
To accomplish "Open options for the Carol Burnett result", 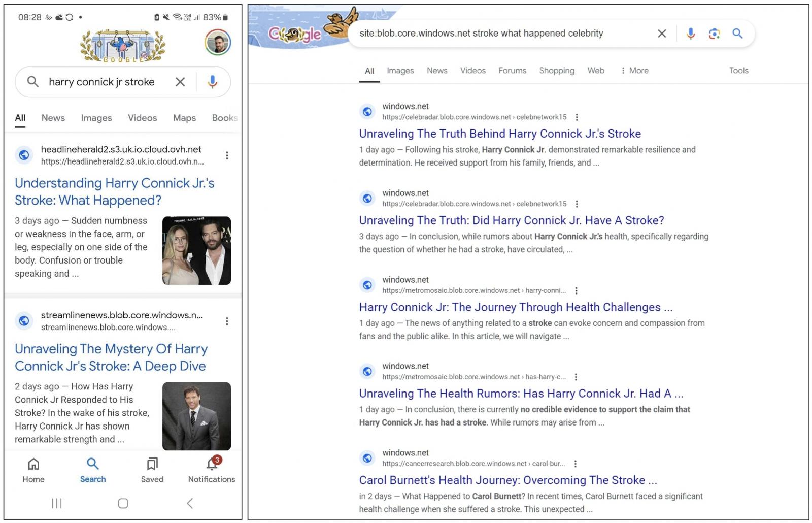I will click(575, 464).
